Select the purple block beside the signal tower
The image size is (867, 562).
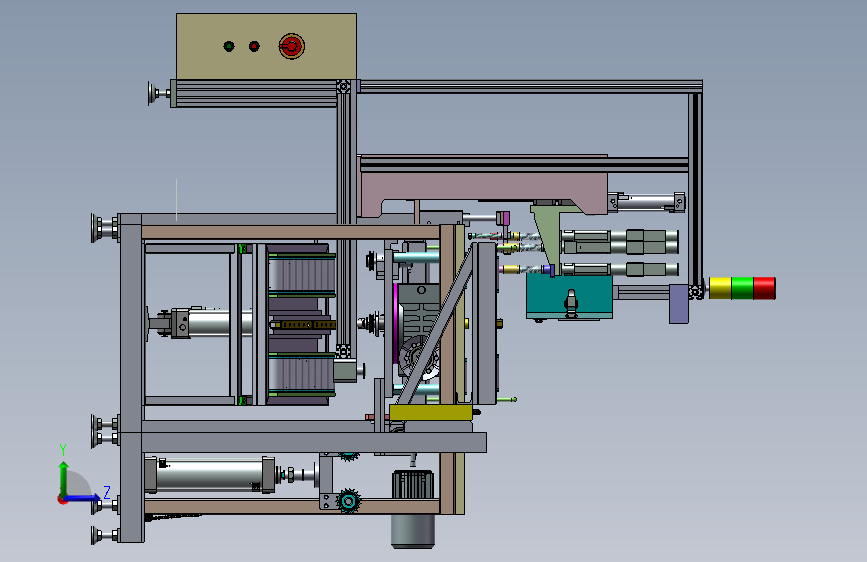tap(678, 304)
